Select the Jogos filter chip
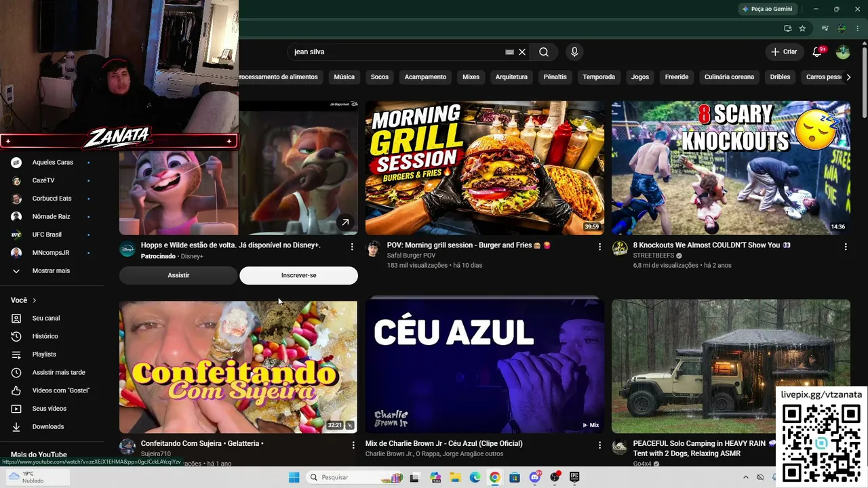This screenshot has height=488, width=868. click(640, 77)
